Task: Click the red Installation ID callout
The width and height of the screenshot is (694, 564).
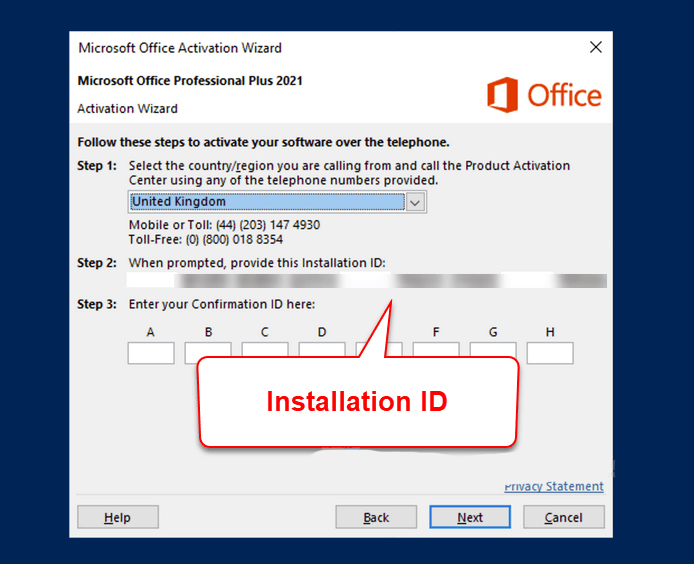Action: (358, 402)
